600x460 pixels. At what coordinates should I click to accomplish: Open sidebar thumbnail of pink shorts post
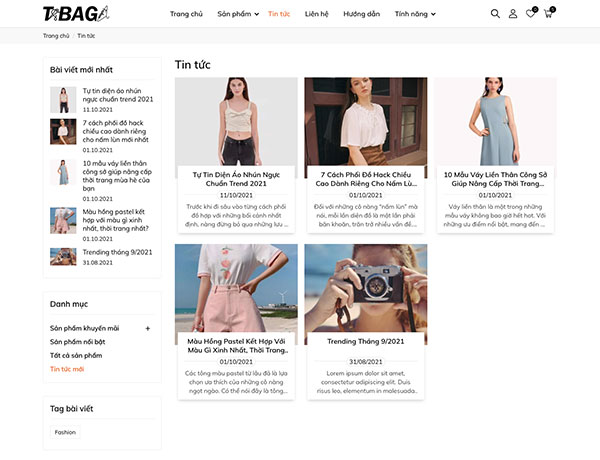coord(63,220)
